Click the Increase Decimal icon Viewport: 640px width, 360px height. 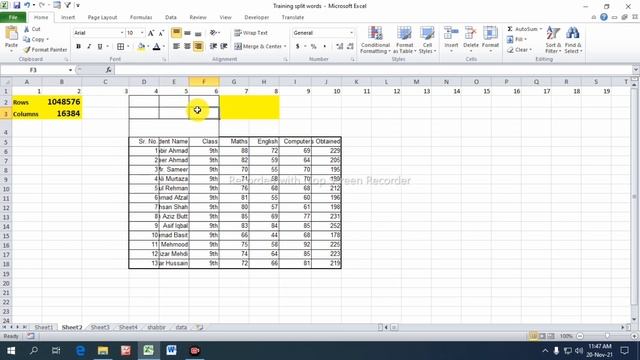pos(340,47)
